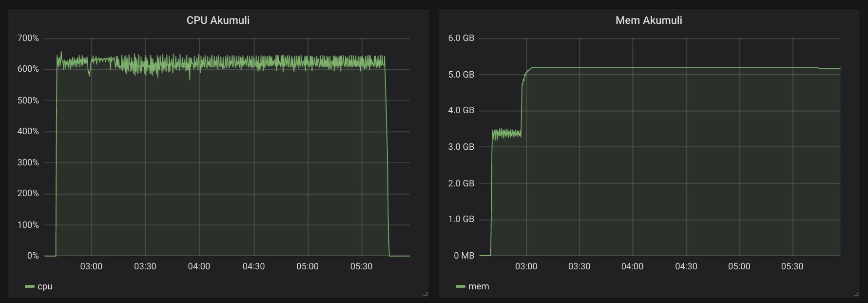Viewport: 868px width, 303px height.
Task: Click the cpu legend color swatch
Action: pos(30,286)
